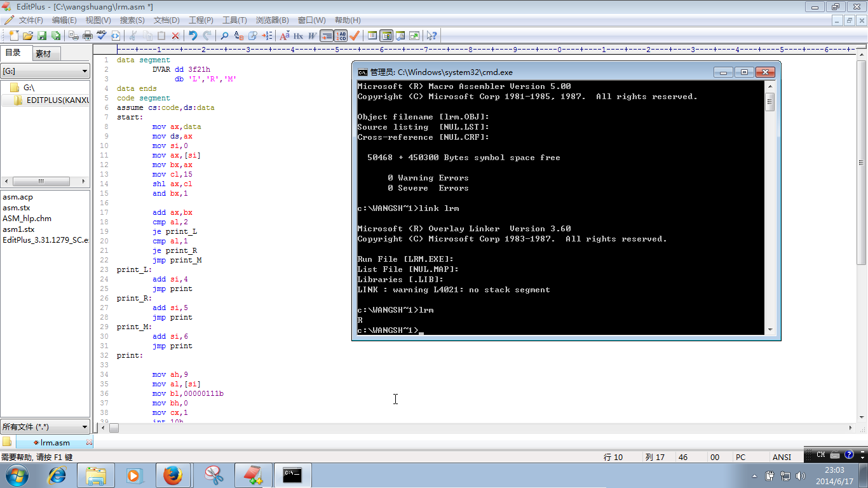The image size is (868, 488).
Task: Switch to the 目录 side panel tab
Action: [x=13, y=53]
